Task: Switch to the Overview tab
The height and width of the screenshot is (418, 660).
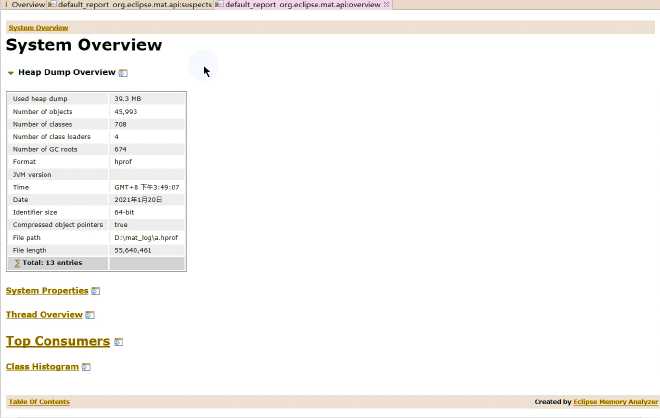Action: pyautogui.click(x=28, y=5)
